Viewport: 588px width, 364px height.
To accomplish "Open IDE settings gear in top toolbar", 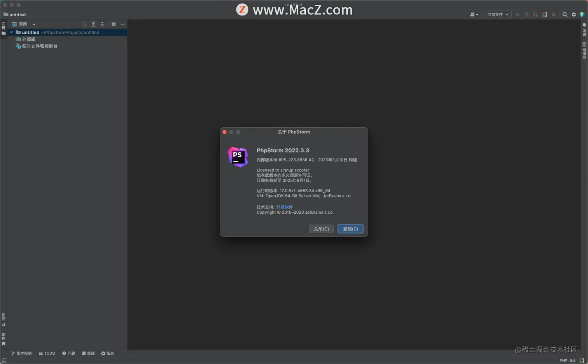I will pyautogui.click(x=574, y=14).
